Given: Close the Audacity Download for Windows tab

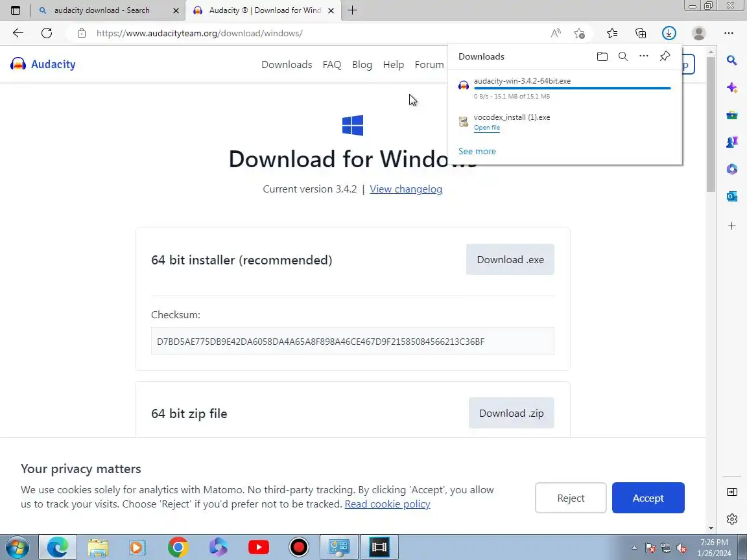Looking at the screenshot, I should click(331, 10).
